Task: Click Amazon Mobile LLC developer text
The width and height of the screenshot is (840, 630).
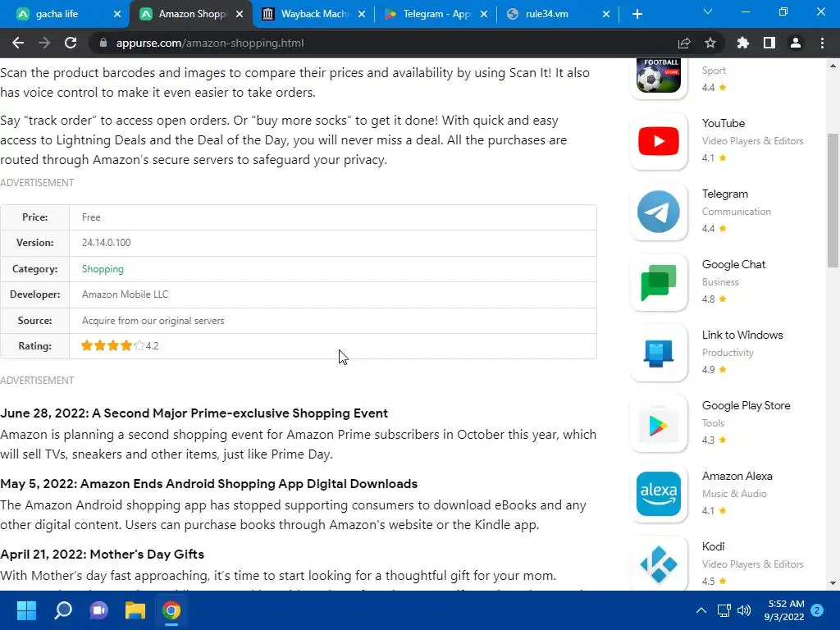Action: 125,294
